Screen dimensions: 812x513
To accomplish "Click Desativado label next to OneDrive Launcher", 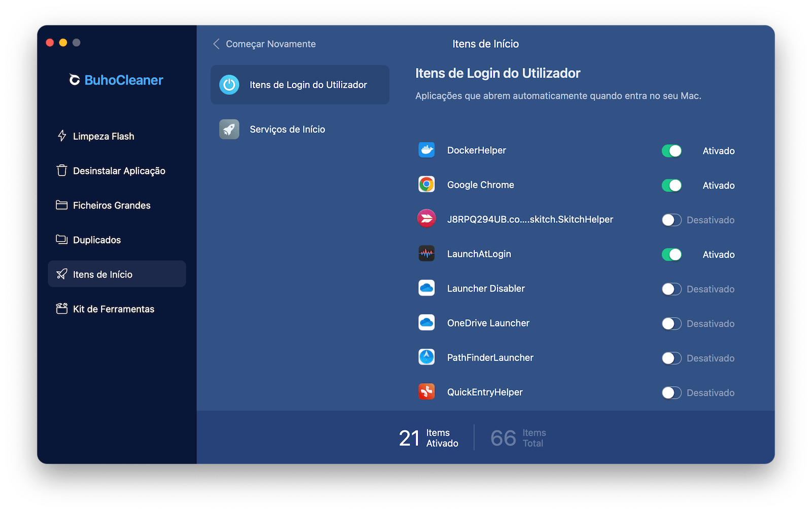I will 710,323.
